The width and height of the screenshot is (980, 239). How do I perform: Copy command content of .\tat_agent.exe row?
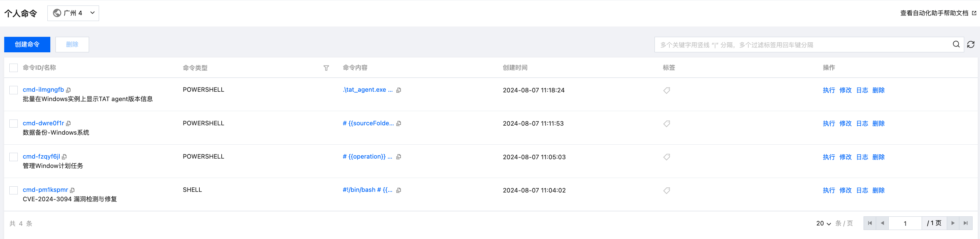point(399,90)
